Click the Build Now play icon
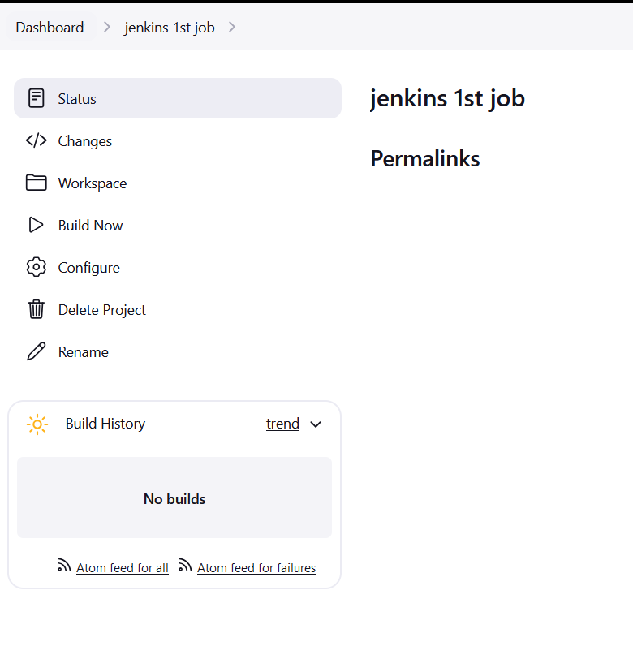The width and height of the screenshot is (633, 672). point(36,225)
